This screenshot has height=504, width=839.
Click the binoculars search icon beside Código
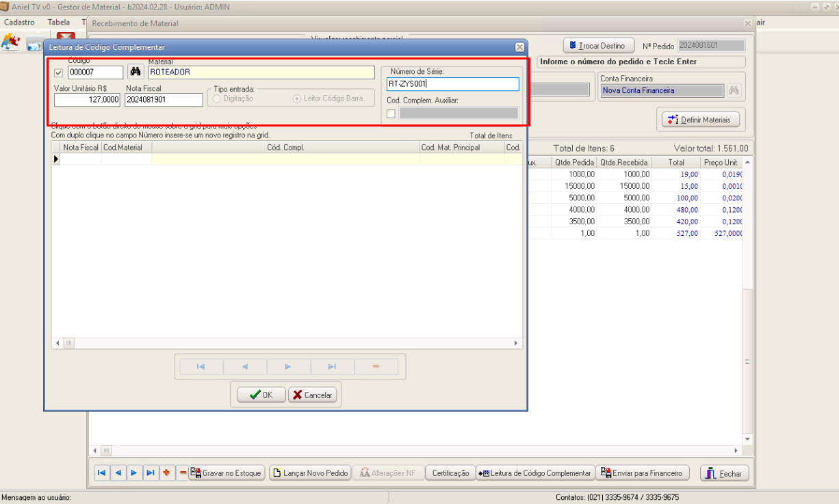tap(135, 72)
